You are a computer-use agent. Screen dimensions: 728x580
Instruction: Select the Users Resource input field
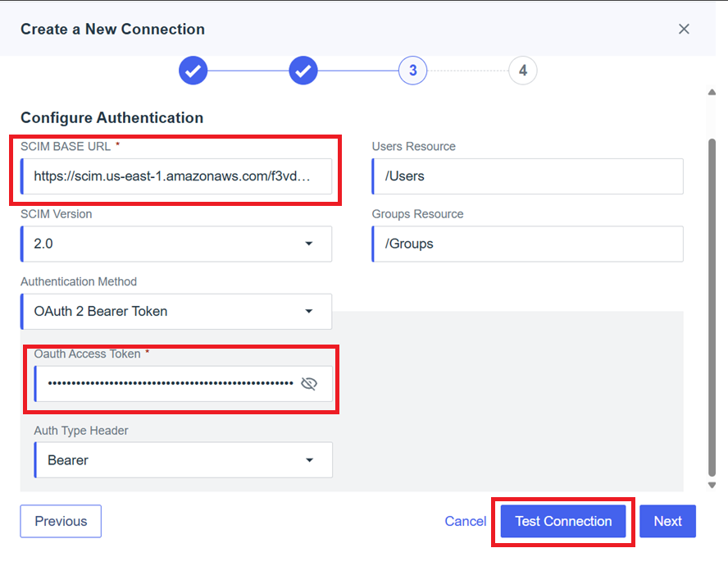[x=527, y=176]
